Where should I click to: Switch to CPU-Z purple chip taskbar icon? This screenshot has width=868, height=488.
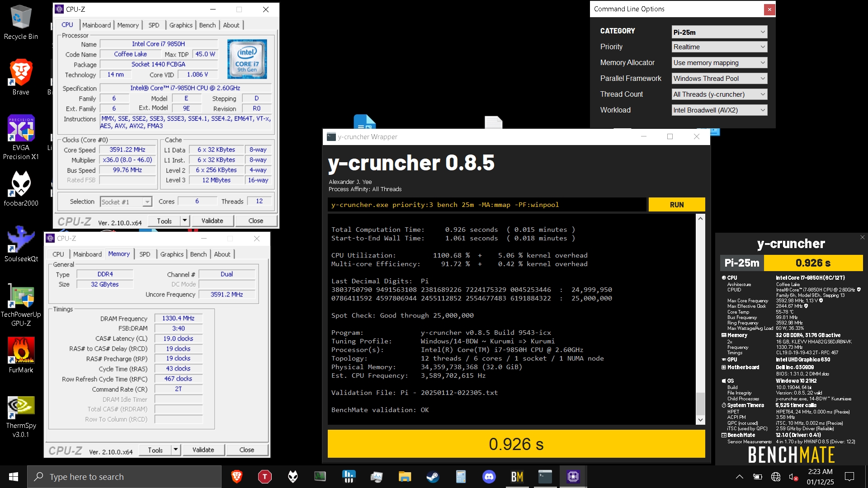(573, 477)
